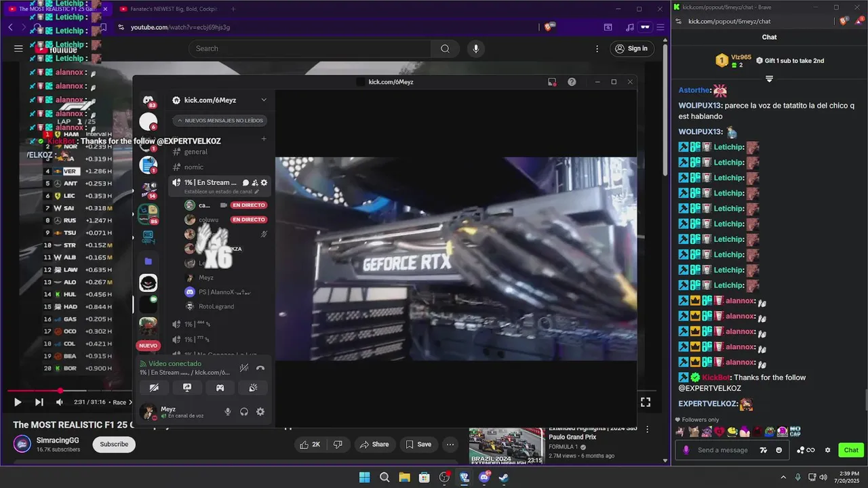Focus the YouTube Search field
Image resolution: width=868 pixels, height=488 pixels.
click(310, 48)
